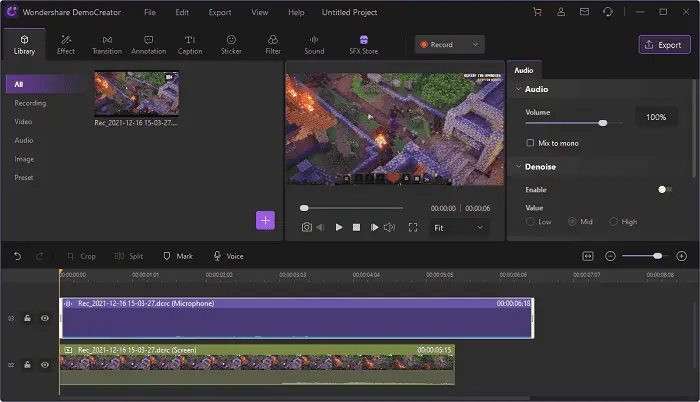Open the Sticker tool
The image size is (700, 402).
pos(231,45)
